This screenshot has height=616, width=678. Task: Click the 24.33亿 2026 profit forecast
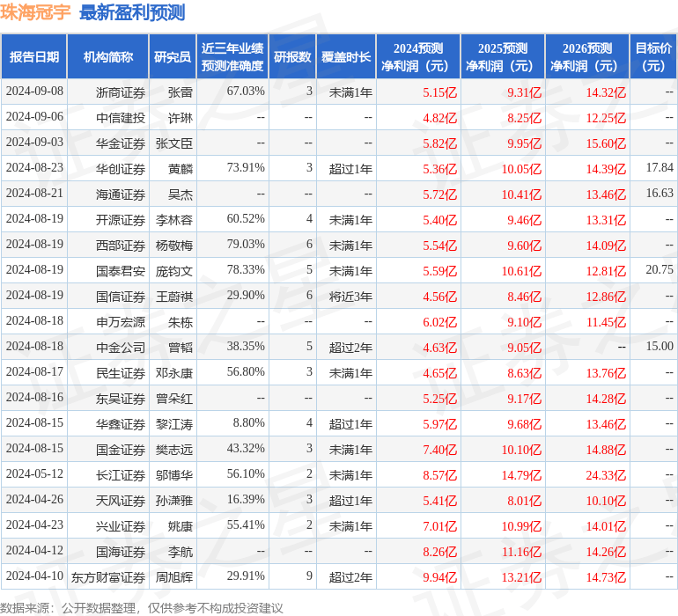pos(606,475)
